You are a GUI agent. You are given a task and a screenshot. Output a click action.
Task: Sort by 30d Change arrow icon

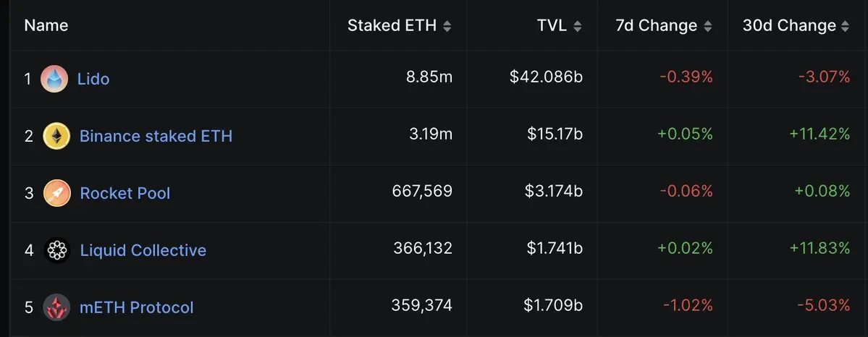click(845, 26)
